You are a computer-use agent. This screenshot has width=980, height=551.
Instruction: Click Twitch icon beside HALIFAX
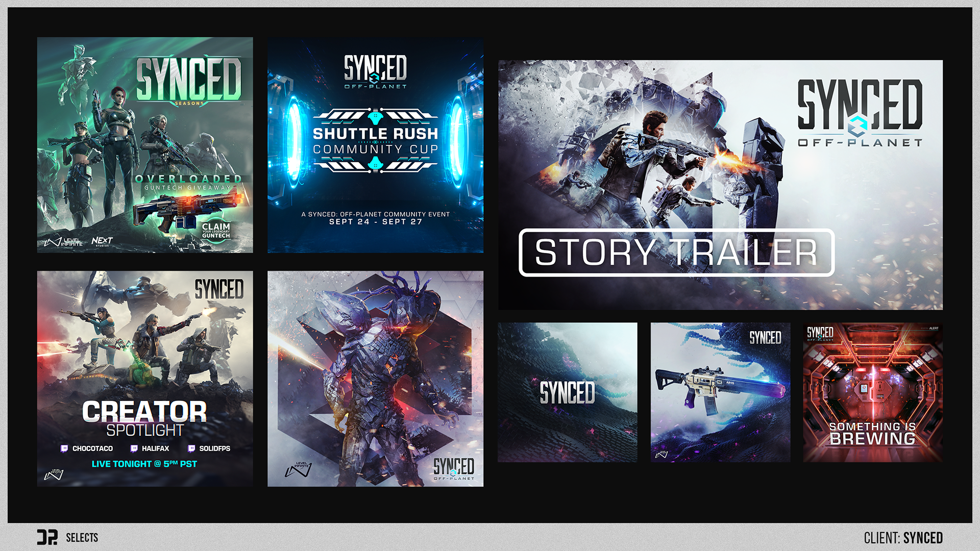click(x=134, y=448)
